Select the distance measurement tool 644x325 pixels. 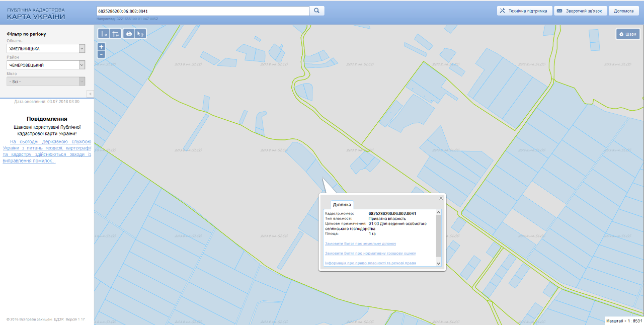point(104,34)
